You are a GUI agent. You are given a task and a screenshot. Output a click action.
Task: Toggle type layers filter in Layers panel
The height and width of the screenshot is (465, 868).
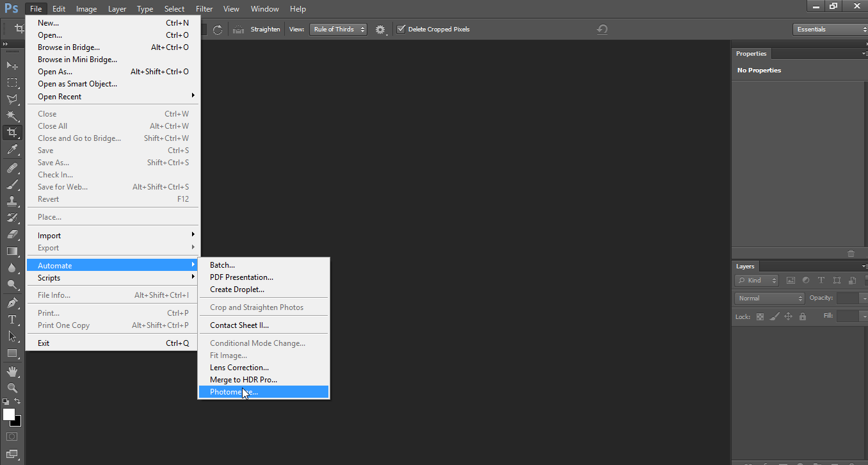point(821,281)
